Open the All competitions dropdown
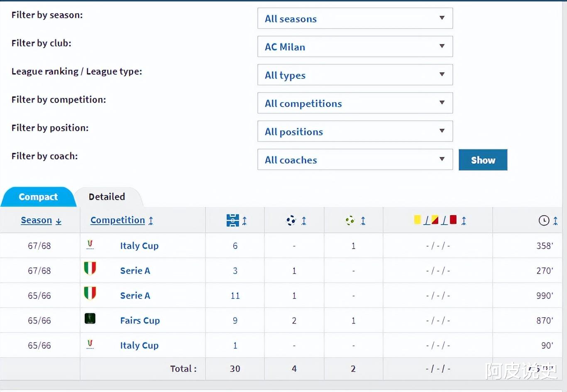Image resolution: width=567 pixels, height=392 pixels. 355,103
